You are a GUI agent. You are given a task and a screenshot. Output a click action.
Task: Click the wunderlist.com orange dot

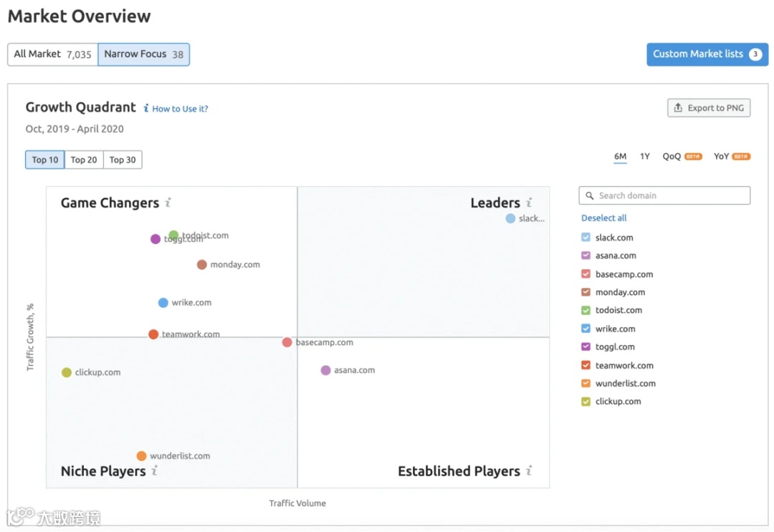coord(142,456)
